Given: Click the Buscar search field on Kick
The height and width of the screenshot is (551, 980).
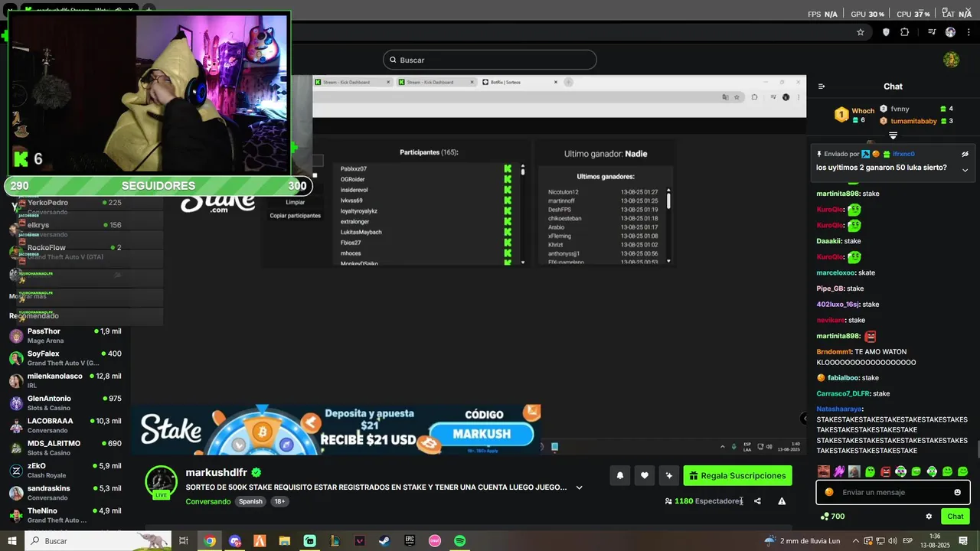Looking at the screenshot, I should (x=490, y=60).
